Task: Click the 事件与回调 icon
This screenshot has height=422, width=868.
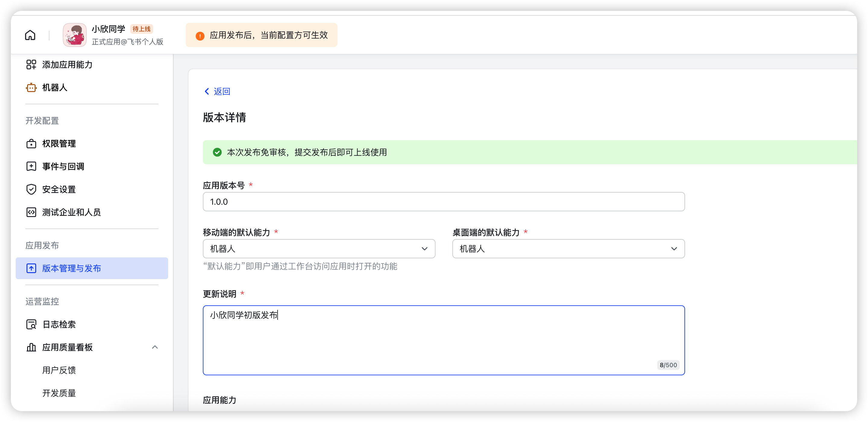Action: click(x=31, y=166)
